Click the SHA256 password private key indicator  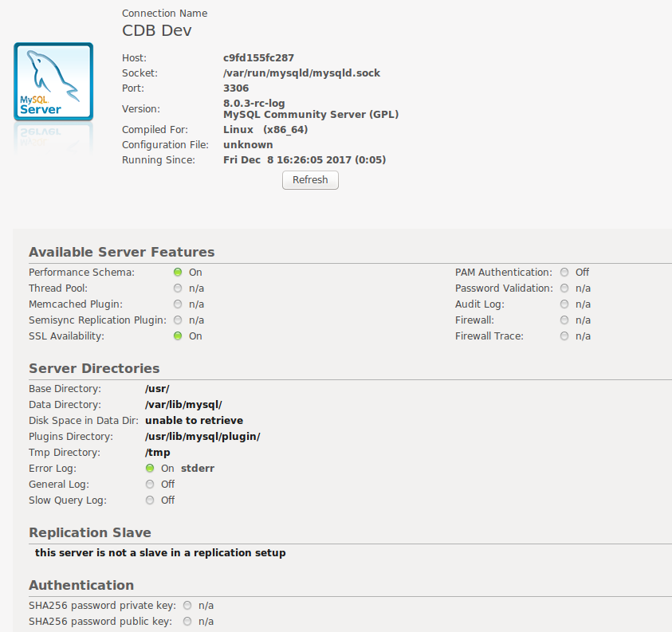pyautogui.click(x=187, y=606)
